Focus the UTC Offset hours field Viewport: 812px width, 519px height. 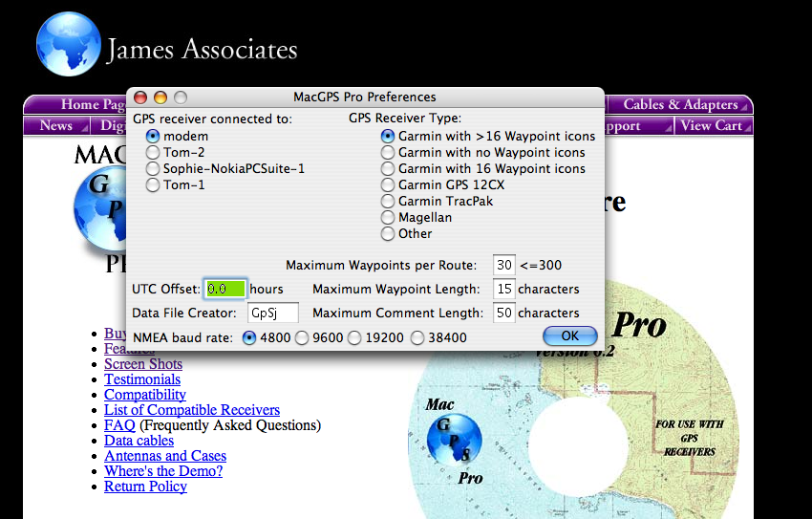pos(225,289)
